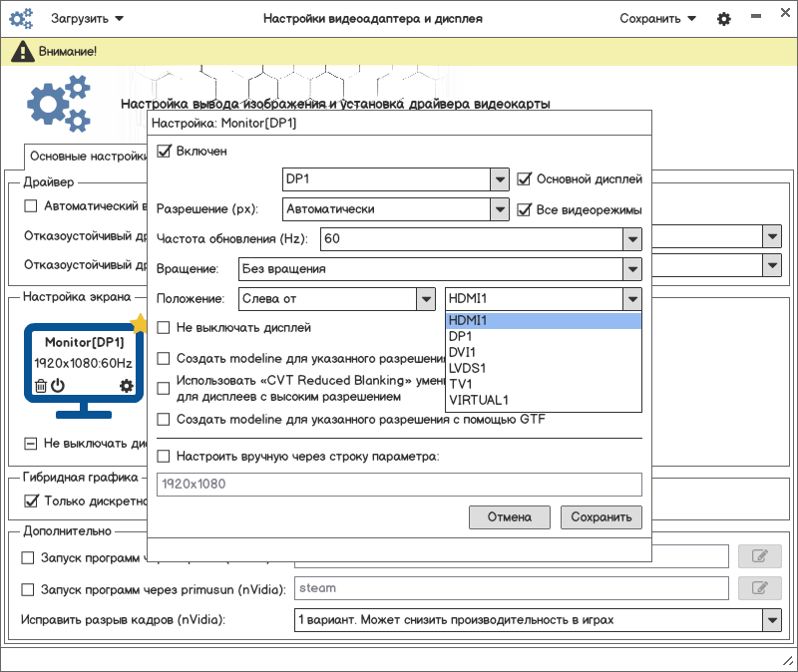Check the first Создать modeline checkbox

164,359
